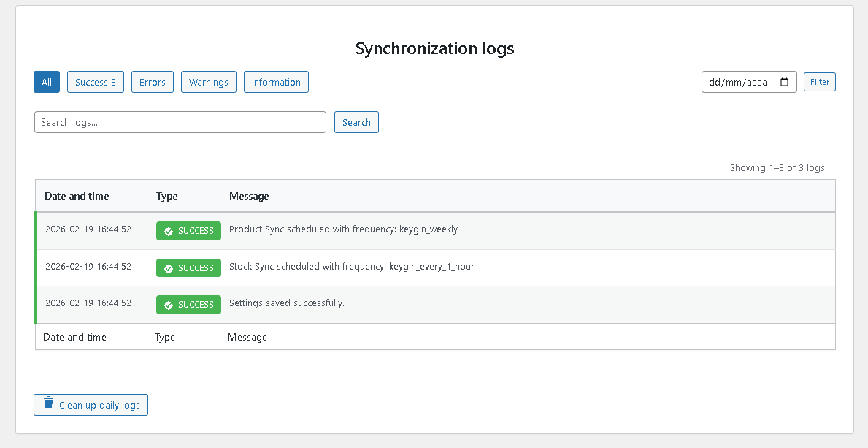The image size is (868, 448).
Task: Click the checkmark icon on Stock Sync row
Action: click(169, 268)
